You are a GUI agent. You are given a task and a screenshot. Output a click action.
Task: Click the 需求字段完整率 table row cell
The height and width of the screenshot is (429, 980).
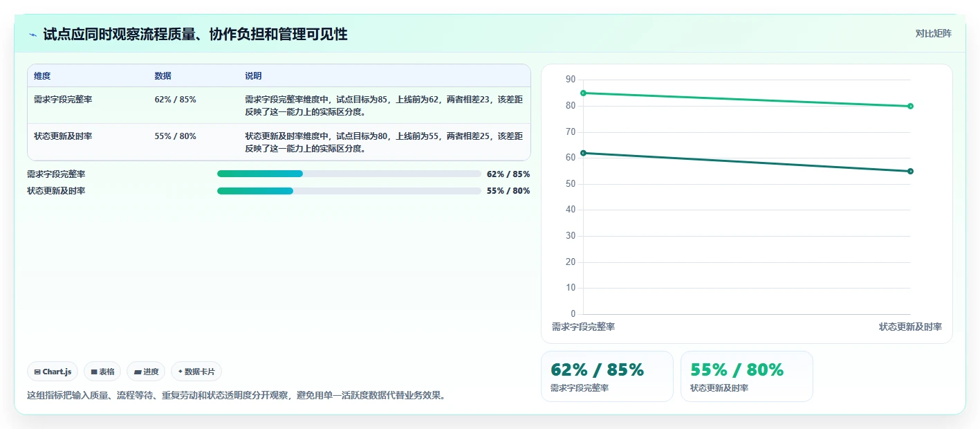tap(63, 100)
